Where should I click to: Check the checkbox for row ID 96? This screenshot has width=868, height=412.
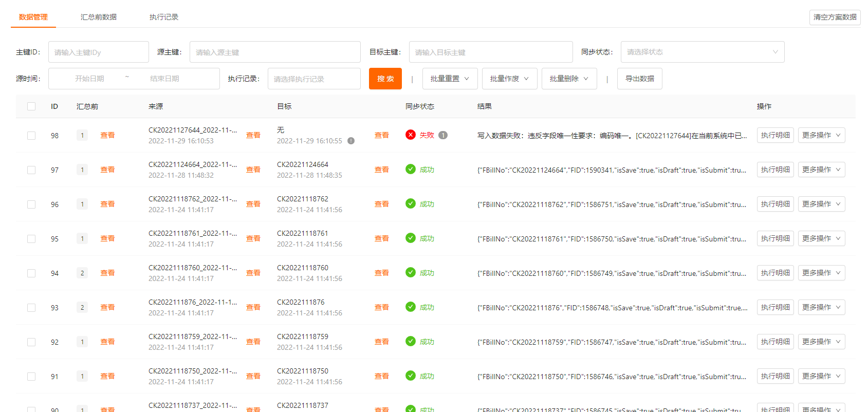pos(31,204)
